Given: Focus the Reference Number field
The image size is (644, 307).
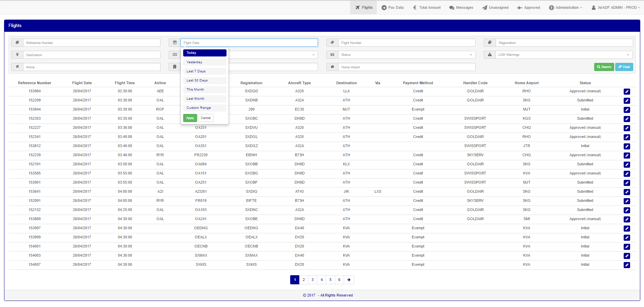Looking at the screenshot, I should [92, 43].
